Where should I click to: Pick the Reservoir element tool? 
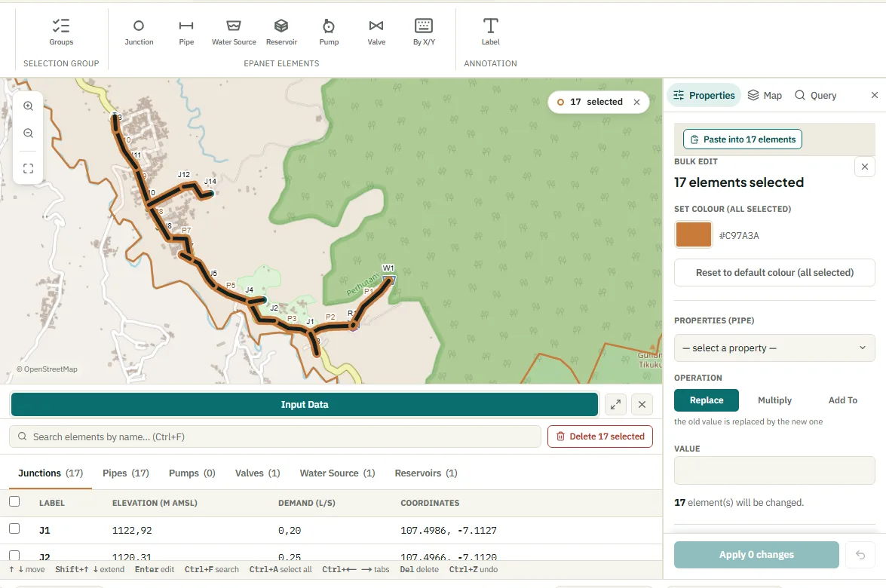click(x=281, y=32)
